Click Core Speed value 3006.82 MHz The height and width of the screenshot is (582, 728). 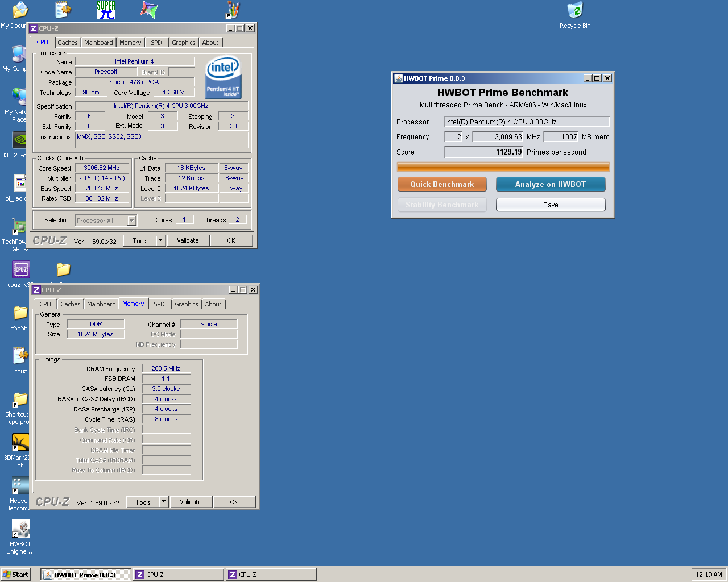click(x=102, y=168)
